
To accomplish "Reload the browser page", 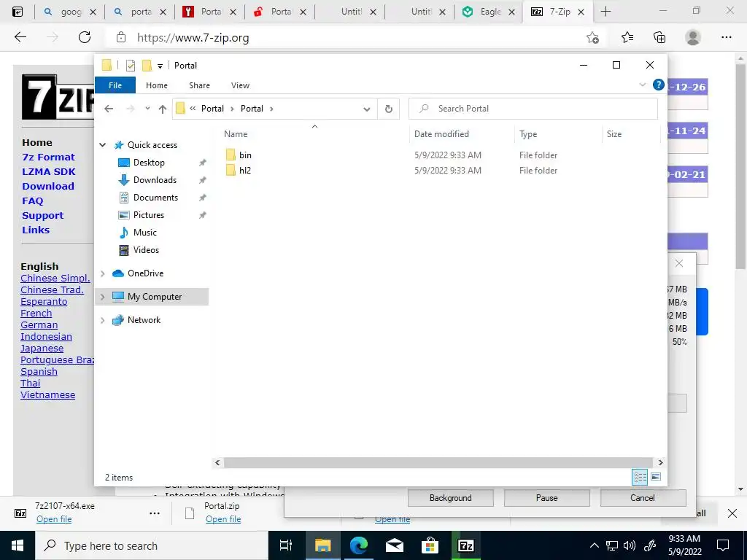I will [85, 37].
